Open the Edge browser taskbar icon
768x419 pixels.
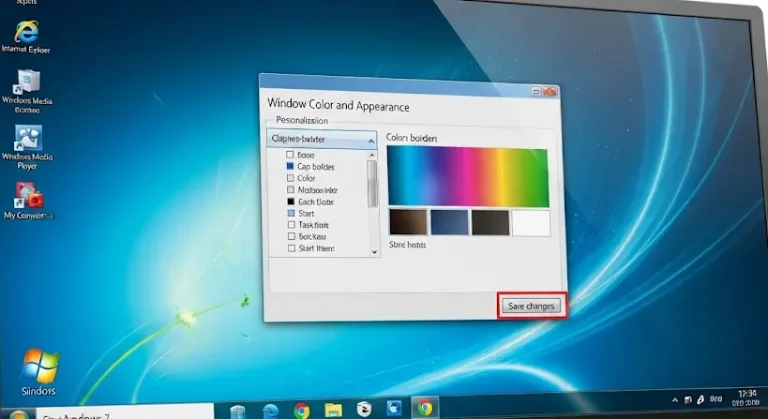[x=270, y=410]
